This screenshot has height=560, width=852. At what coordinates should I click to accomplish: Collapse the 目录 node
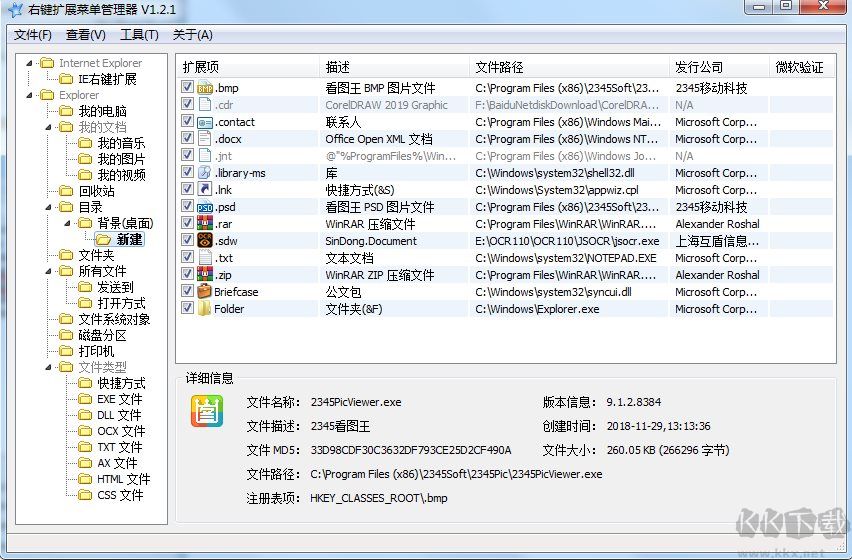pyautogui.click(x=48, y=207)
